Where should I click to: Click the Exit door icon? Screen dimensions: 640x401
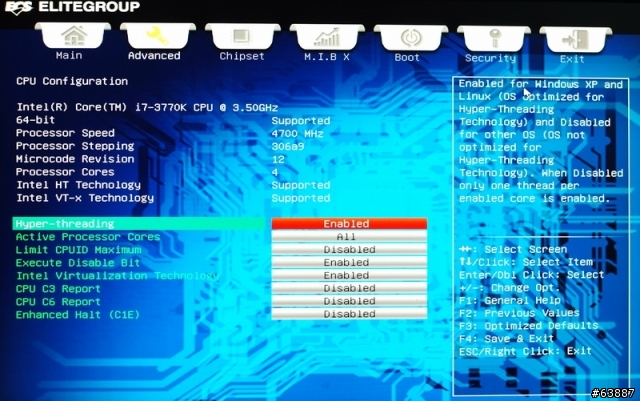pos(576,40)
